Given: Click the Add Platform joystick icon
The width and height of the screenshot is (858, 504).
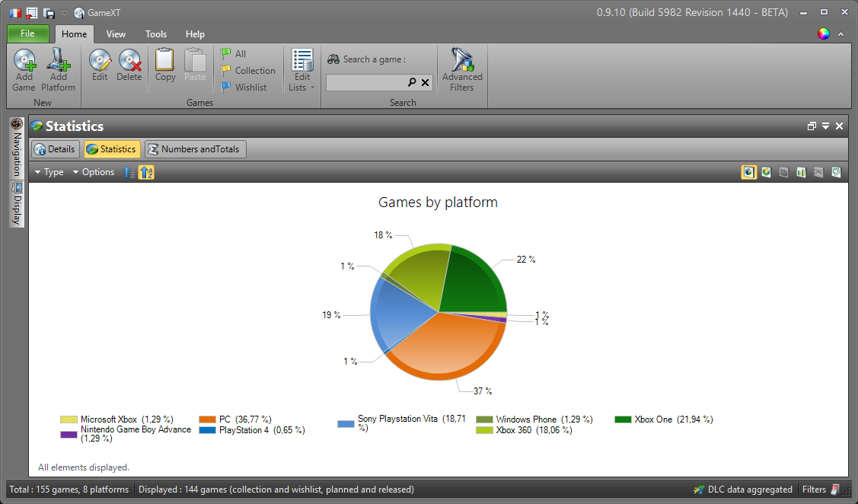Looking at the screenshot, I should tap(58, 61).
